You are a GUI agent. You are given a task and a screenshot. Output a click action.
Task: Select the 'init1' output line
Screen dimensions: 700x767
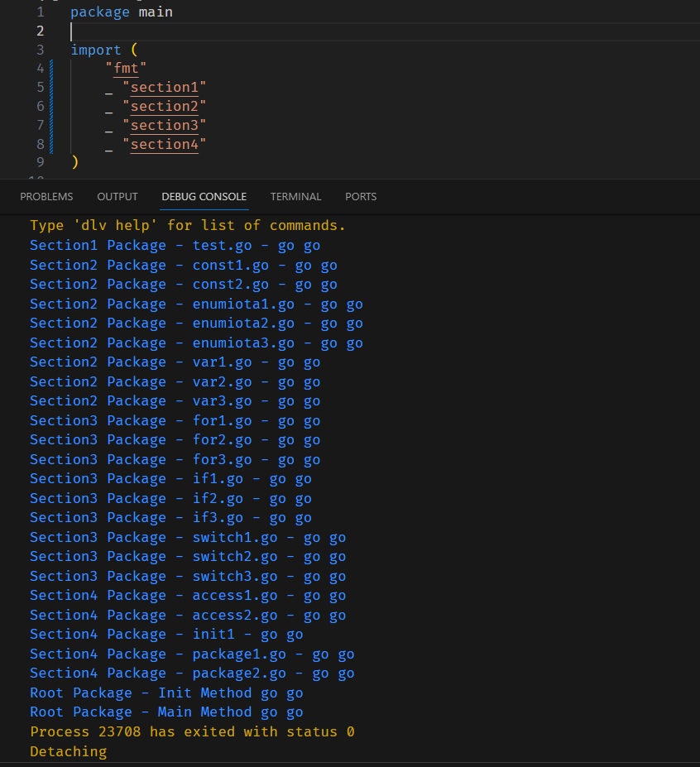point(166,635)
